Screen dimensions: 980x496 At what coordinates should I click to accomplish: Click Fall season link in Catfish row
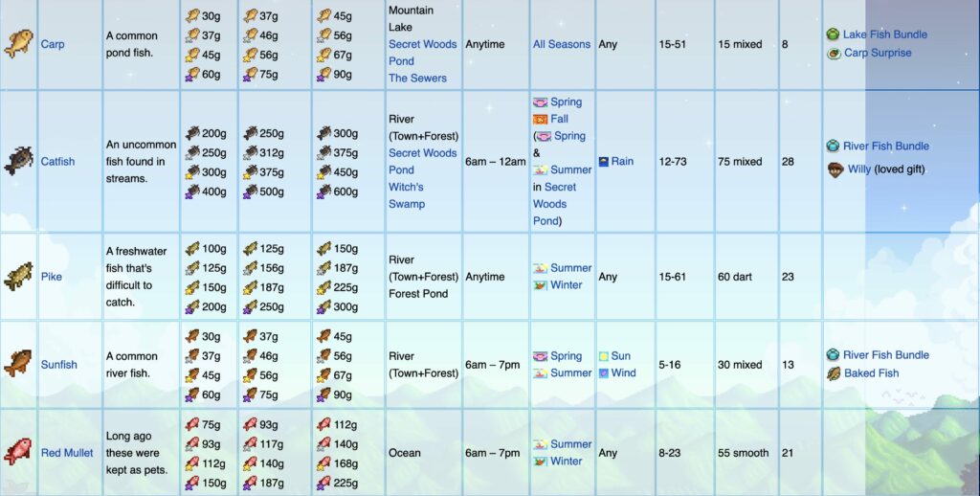tap(559, 119)
